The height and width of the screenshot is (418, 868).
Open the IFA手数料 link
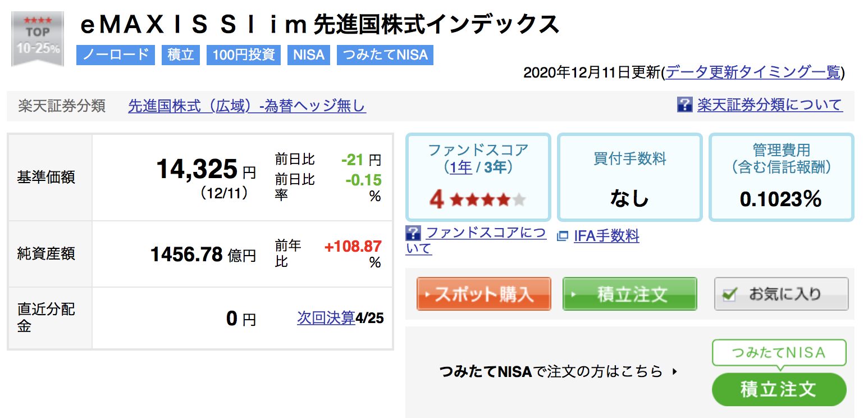click(x=606, y=236)
